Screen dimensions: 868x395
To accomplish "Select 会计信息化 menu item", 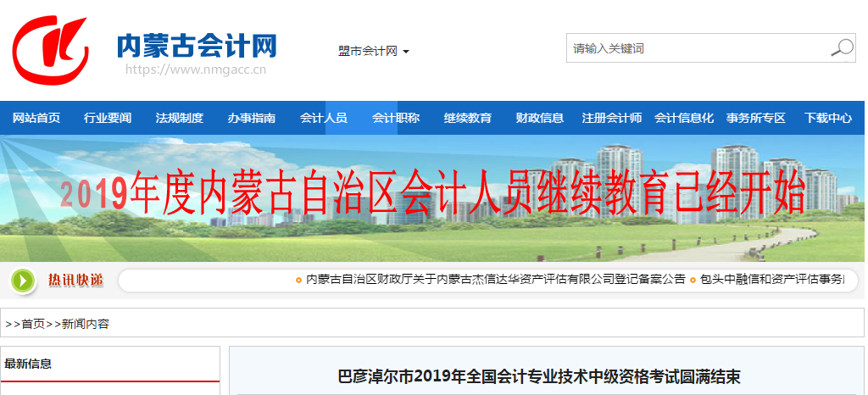I will pos(684,118).
